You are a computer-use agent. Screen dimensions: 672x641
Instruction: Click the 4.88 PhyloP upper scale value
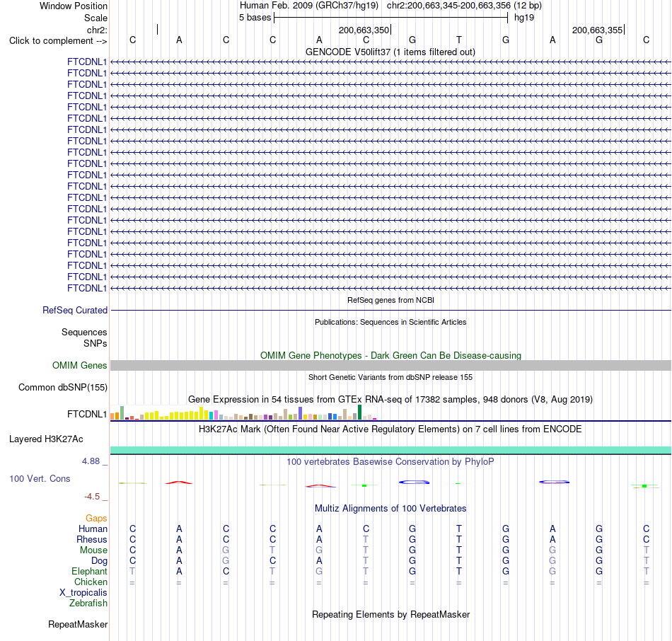[91, 461]
